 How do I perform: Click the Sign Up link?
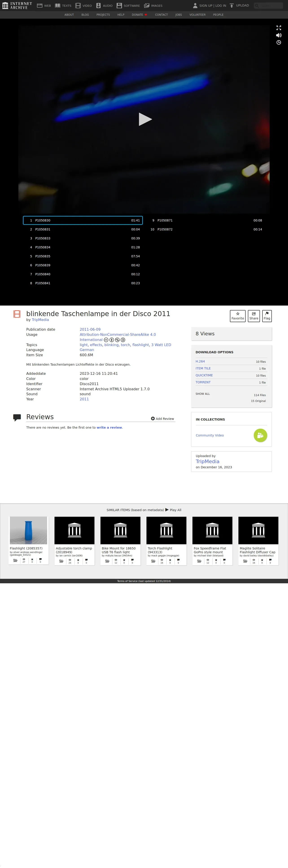click(x=206, y=6)
